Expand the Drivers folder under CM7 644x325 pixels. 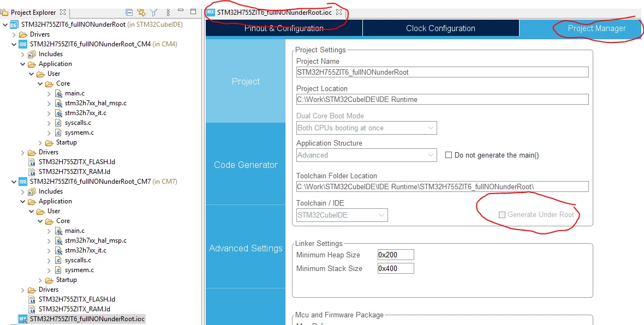[x=22, y=290]
